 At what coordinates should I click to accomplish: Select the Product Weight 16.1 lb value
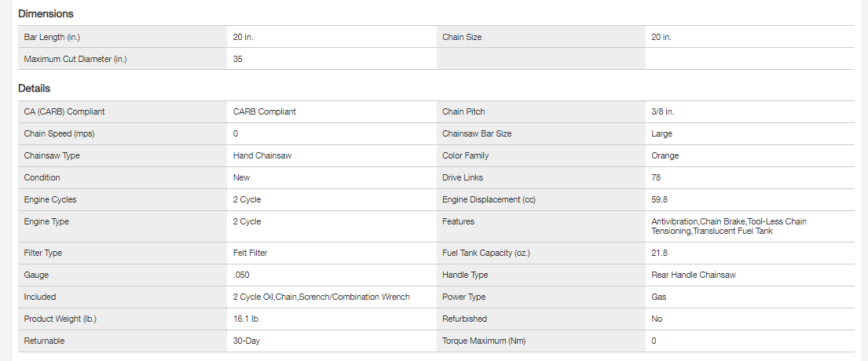[247, 319]
